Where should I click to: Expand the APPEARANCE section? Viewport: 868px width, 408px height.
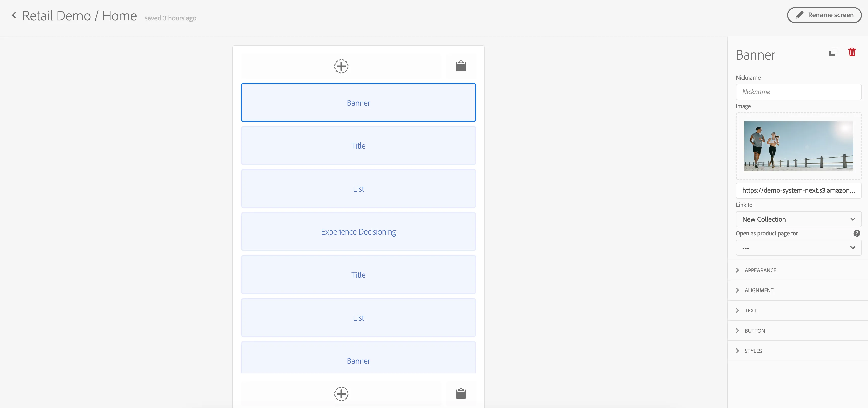(798, 270)
